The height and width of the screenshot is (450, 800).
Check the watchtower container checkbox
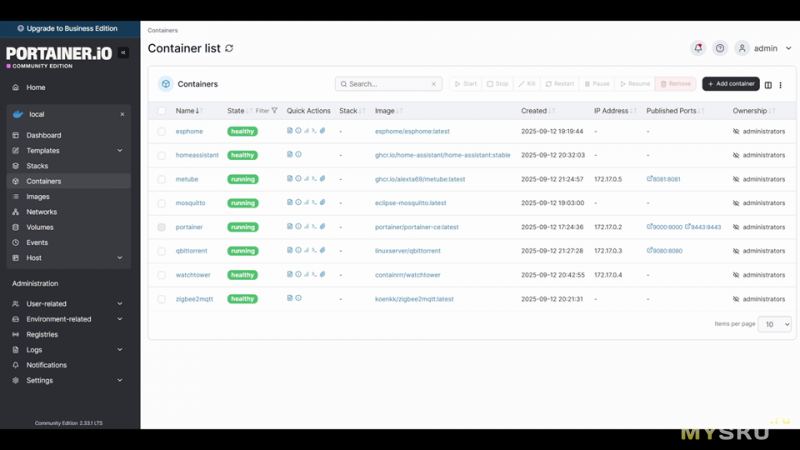point(162,275)
